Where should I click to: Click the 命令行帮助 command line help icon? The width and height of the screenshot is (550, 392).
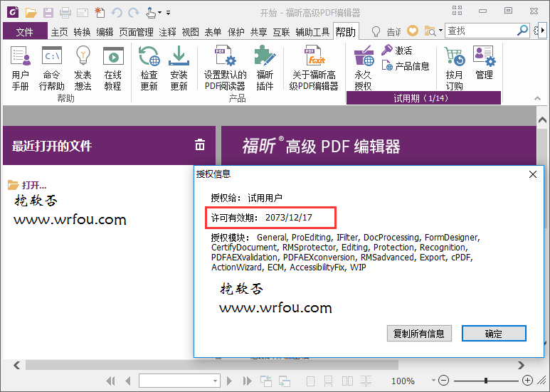pos(51,68)
